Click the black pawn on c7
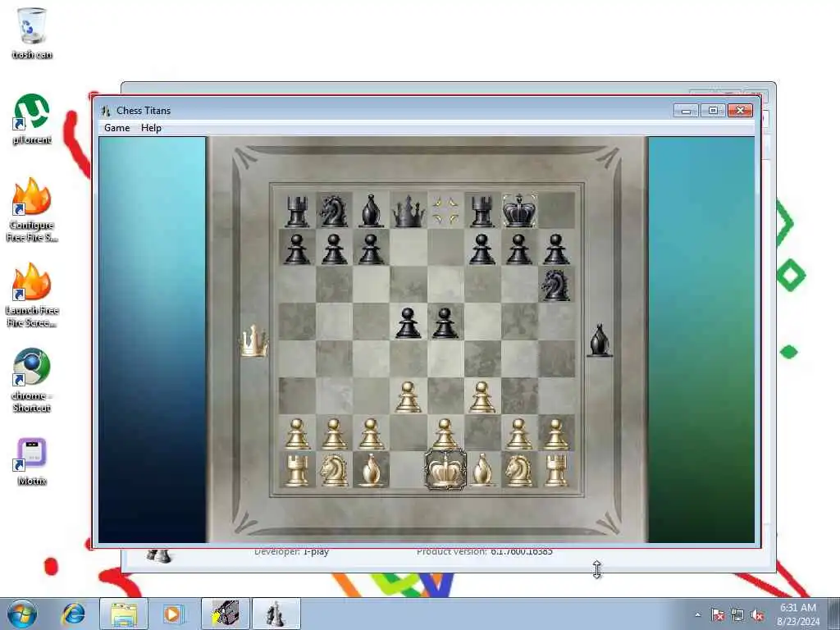Image resolution: width=840 pixels, height=630 pixels. point(371,249)
